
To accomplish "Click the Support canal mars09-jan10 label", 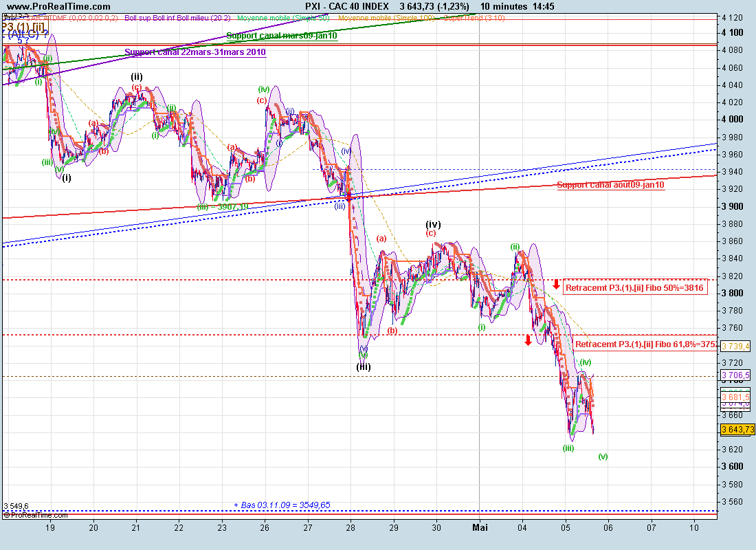I will [x=282, y=36].
